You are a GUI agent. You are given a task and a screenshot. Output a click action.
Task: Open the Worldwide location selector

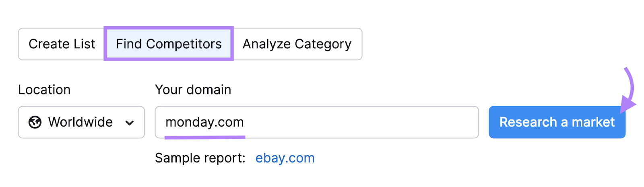(81, 122)
